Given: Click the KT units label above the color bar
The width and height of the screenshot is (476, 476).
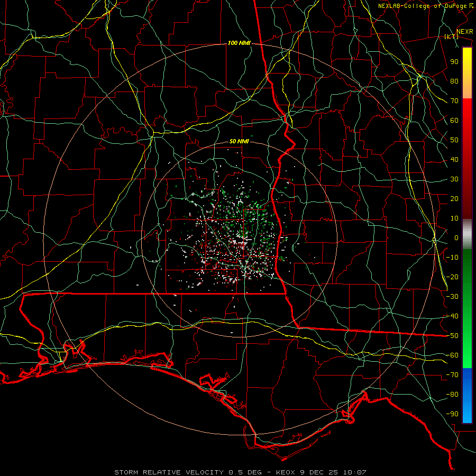Looking at the screenshot, I should pyautogui.click(x=452, y=36).
